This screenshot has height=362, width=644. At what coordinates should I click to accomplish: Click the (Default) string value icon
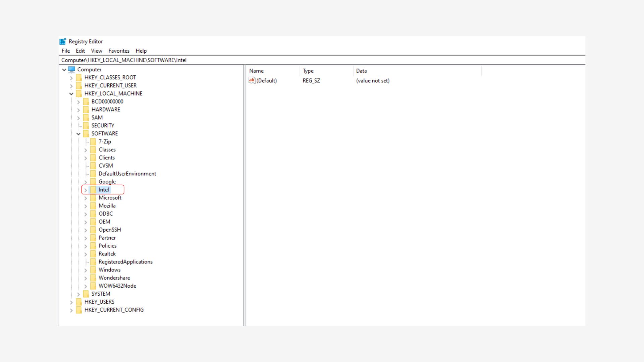pyautogui.click(x=252, y=80)
